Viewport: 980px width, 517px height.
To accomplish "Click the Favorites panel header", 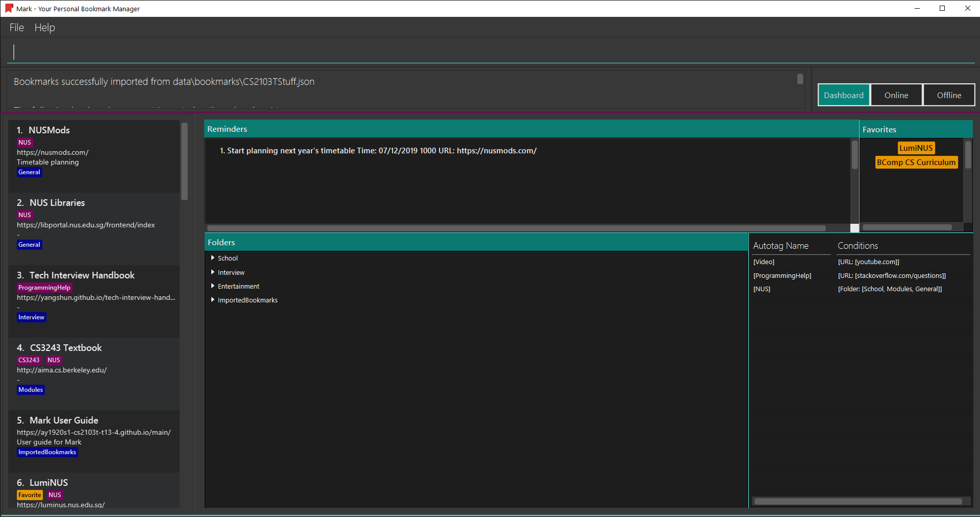I will pyautogui.click(x=916, y=129).
